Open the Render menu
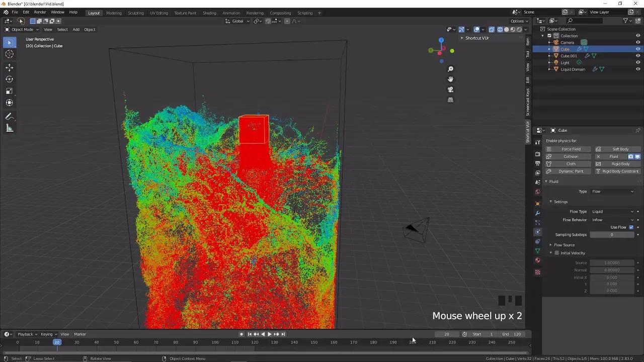 click(x=40, y=12)
